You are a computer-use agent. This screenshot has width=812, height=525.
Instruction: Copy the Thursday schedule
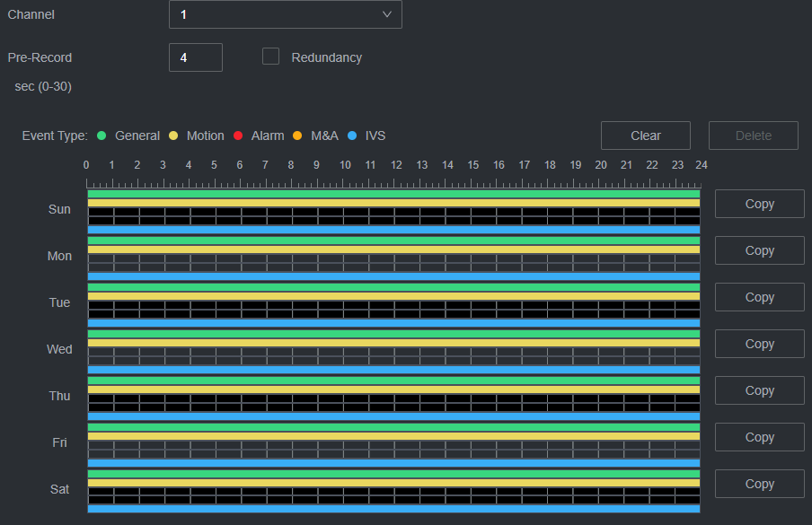pos(759,390)
